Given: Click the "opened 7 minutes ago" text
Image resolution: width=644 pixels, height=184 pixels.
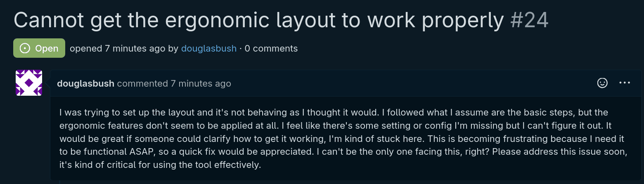Looking at the screenshot, I should (x=117, y=48).
